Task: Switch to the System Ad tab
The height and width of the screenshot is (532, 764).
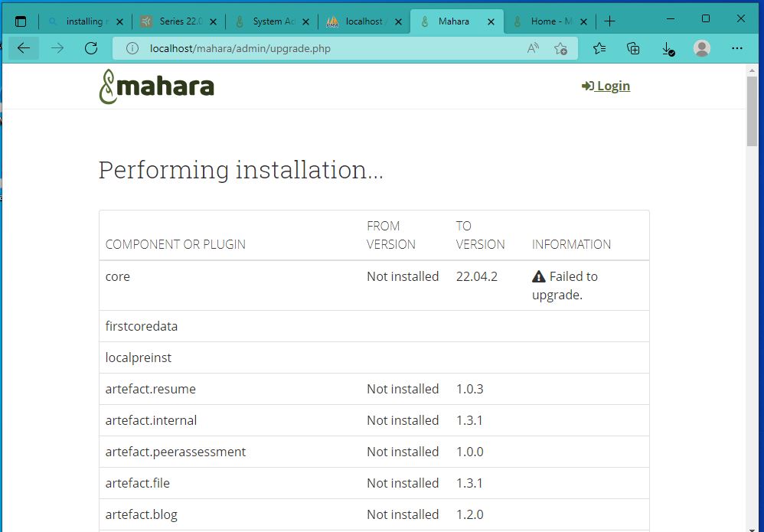Action: point(269,21)
